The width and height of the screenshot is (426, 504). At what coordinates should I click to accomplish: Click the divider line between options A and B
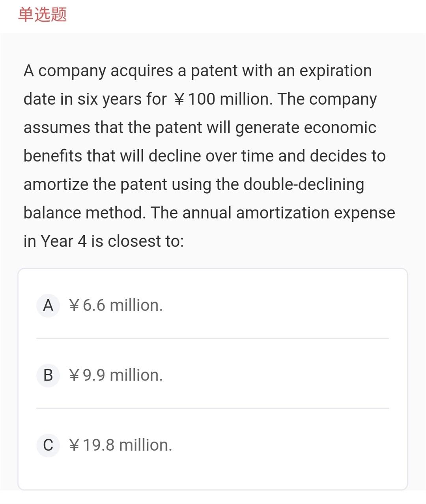213,338
